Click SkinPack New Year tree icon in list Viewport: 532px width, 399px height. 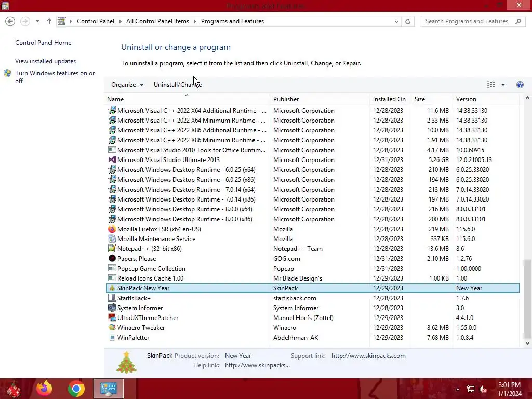coord(112,288)
